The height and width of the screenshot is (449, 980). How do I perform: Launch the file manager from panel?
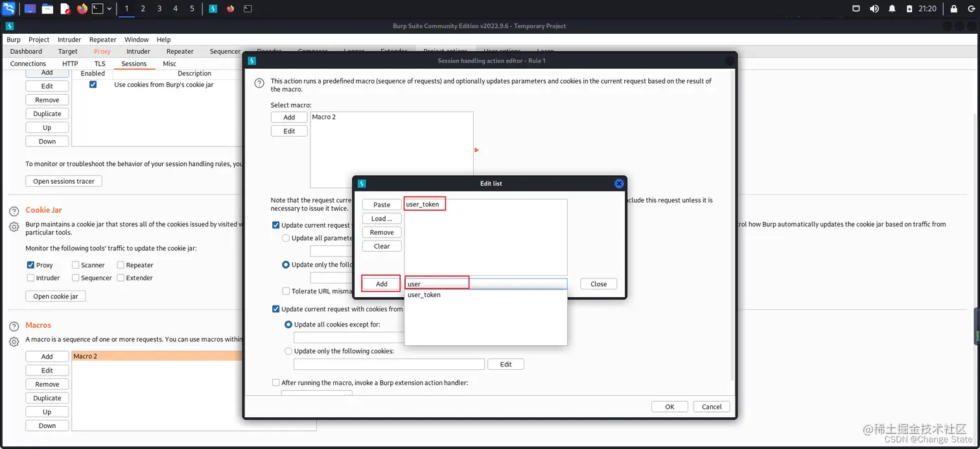(x=47, y=8)
